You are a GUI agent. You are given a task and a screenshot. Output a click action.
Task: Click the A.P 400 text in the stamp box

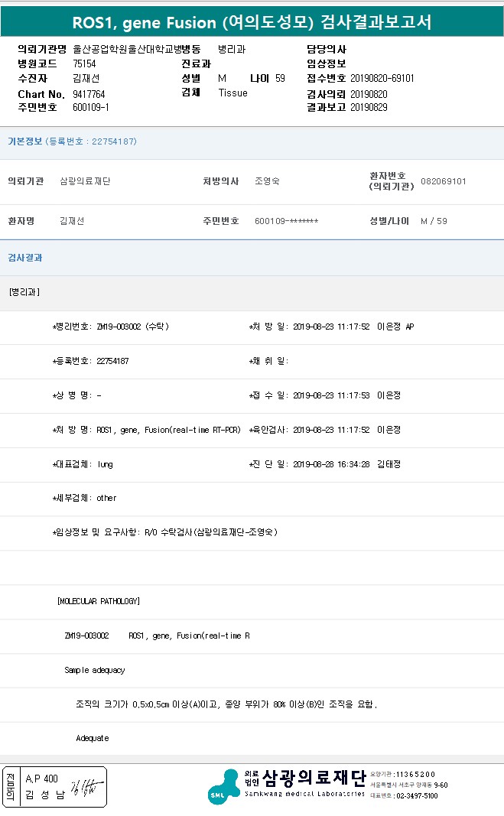[x=42, y=779]
